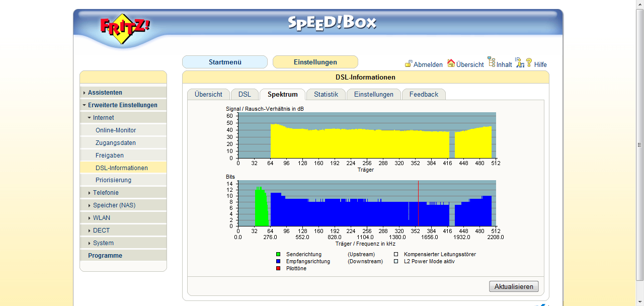Click the network info icon before Hilfe
Viewport: 644px width, 306px height.
pos(519,62)
